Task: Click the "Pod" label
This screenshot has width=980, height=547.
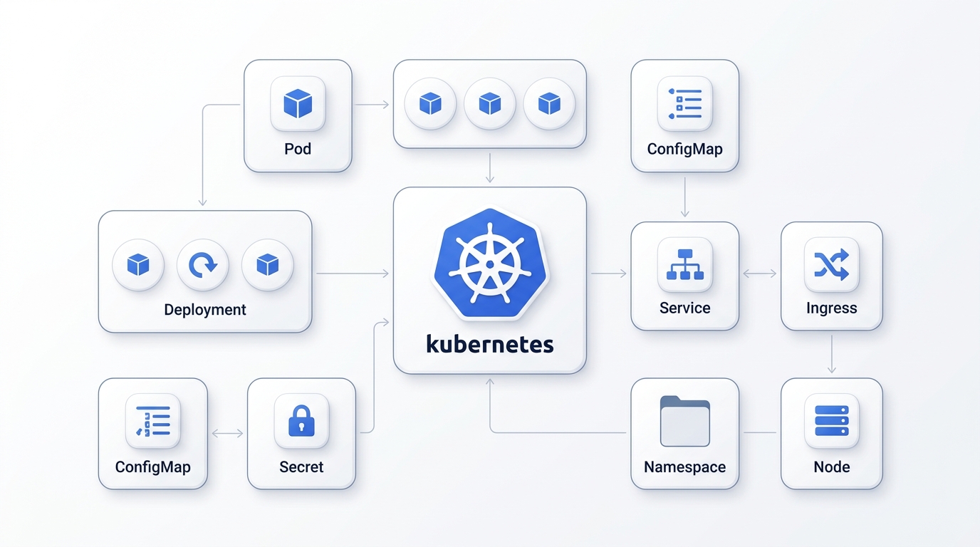Action: [x=298, y=150]
